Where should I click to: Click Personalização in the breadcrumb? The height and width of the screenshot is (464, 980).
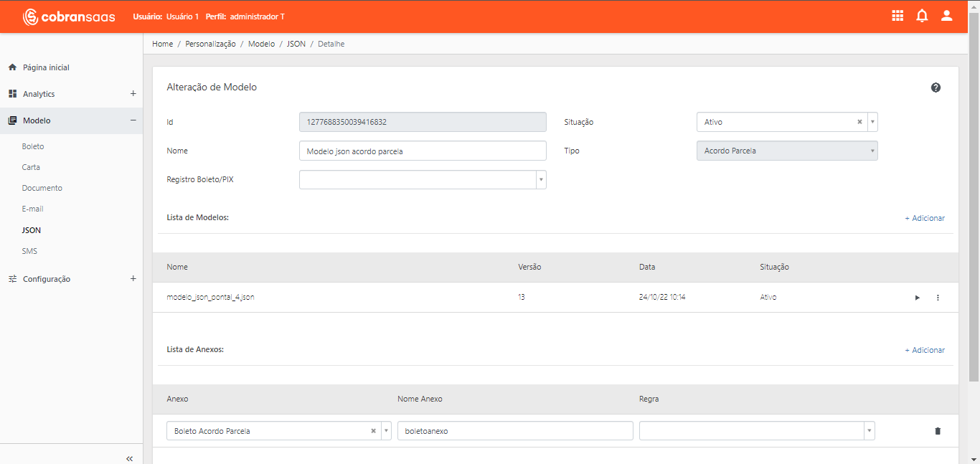coord(210,44)
